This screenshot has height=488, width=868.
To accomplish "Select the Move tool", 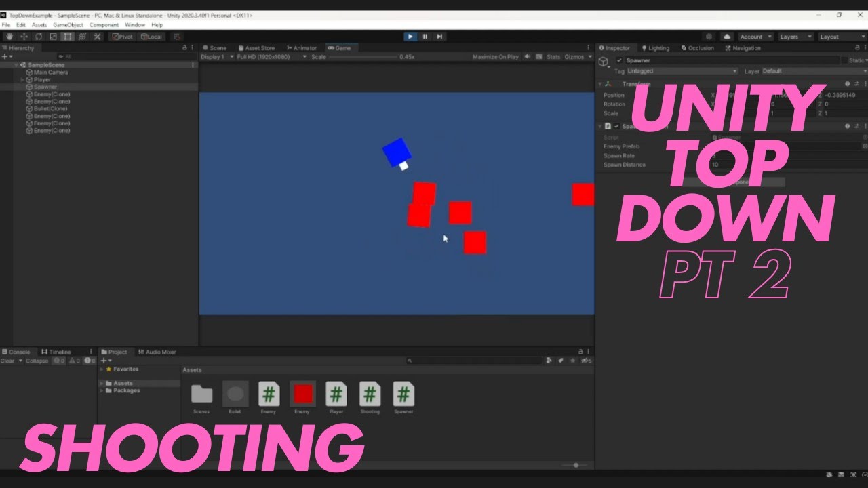I will 24,37.
